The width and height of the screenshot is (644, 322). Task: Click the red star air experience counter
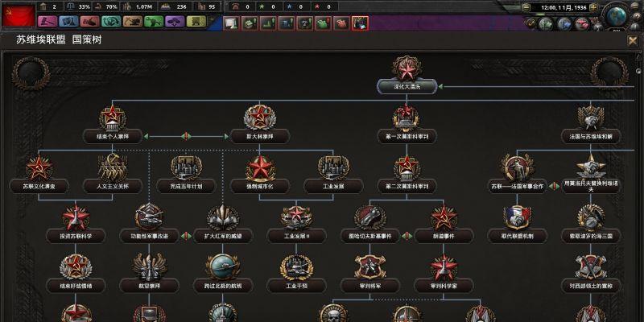click(x=324, y=6)
